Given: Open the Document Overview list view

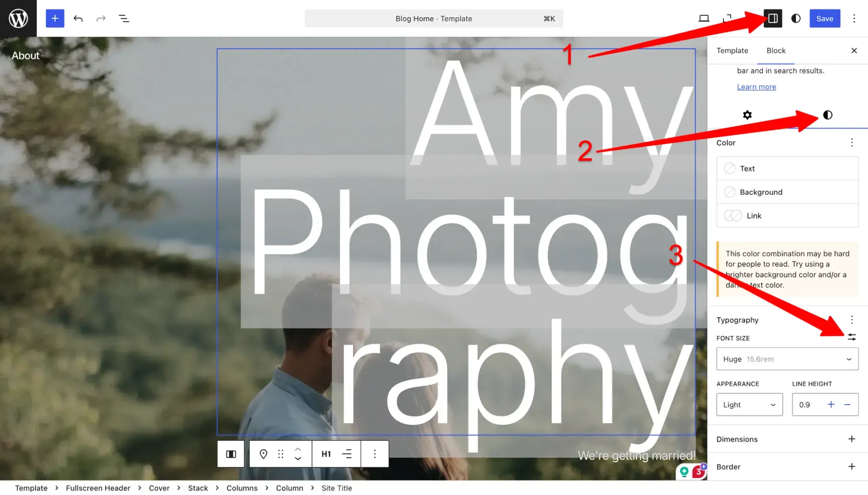Looking at the screenshot, I should pos(124,18).
